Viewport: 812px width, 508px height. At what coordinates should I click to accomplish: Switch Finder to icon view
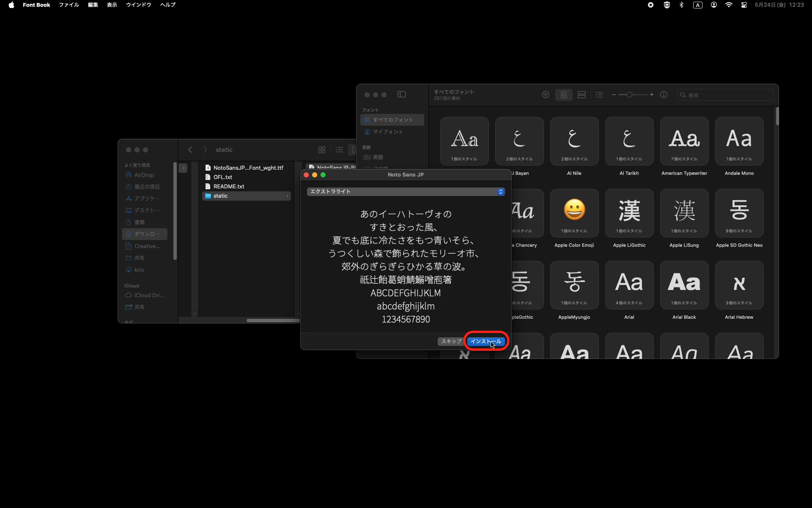click(x=322, y=150)
